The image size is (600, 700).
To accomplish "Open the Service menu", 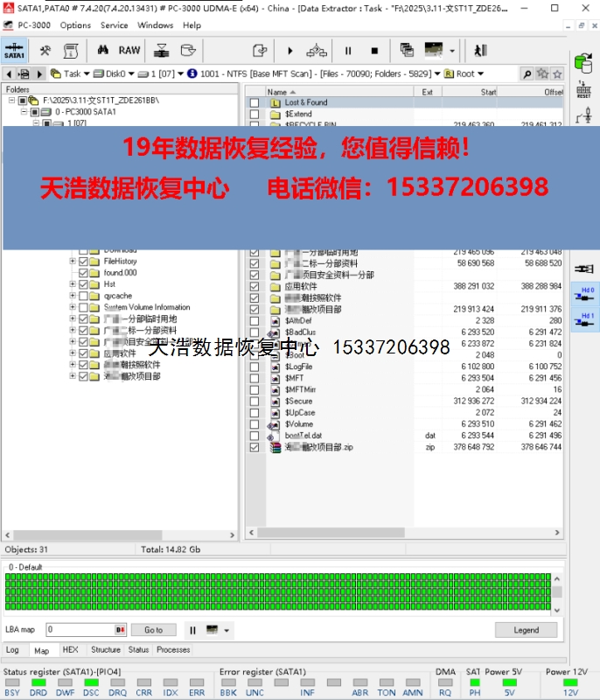I will [114, 25].
